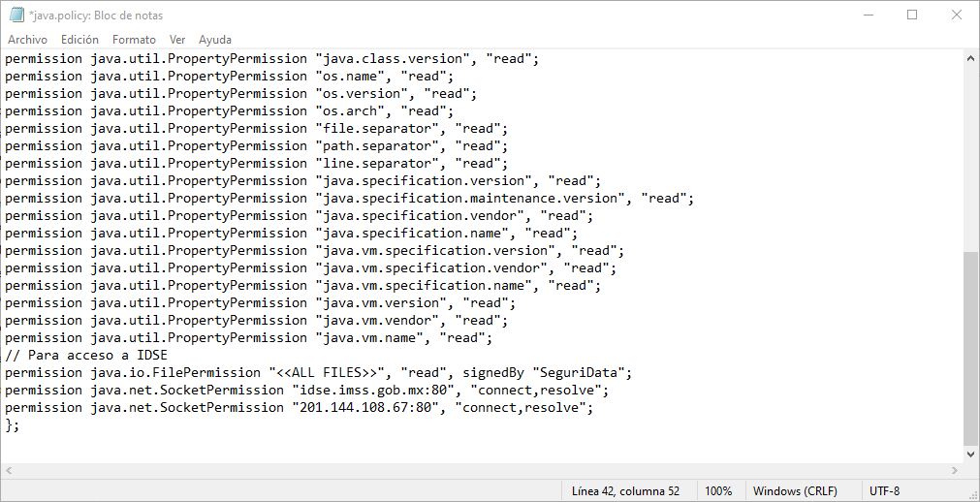Click the line with "os.name"
Screen dimensions: 980x502
[x=230, y=77]
